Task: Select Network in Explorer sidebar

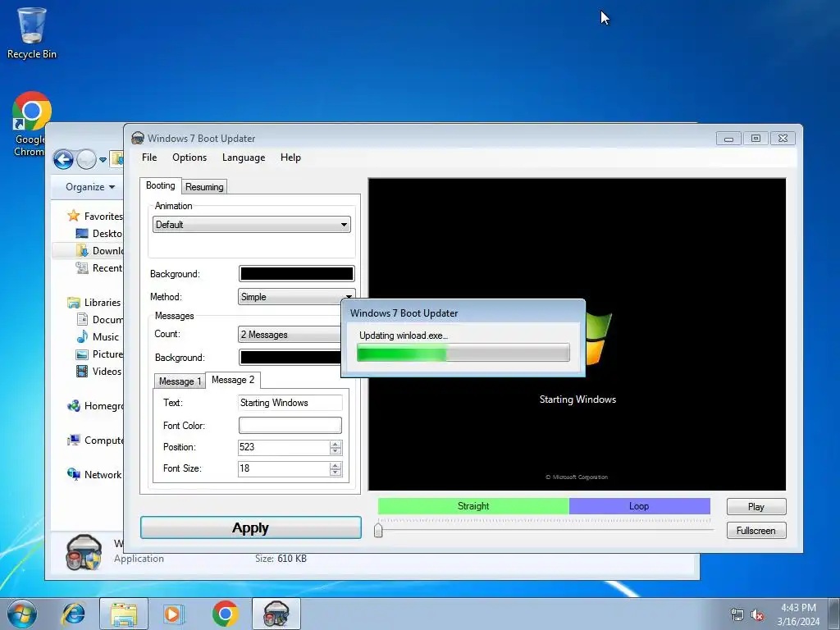Action: [x=94, y=475]
